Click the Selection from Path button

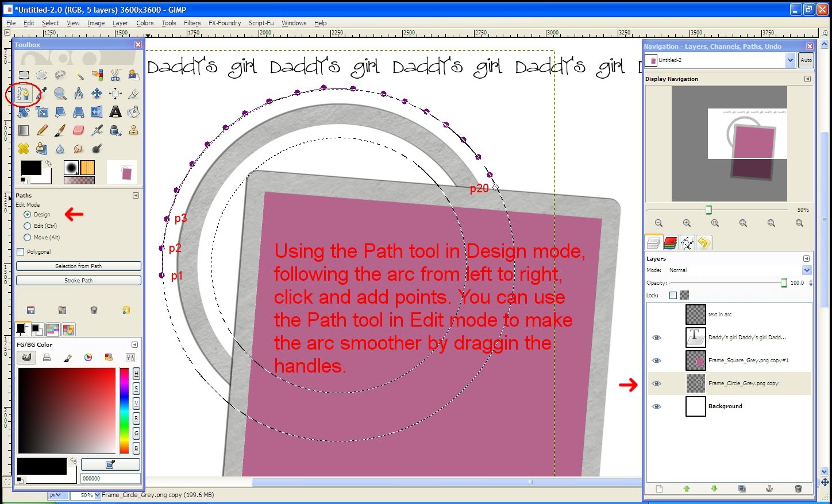click(79, 266)
